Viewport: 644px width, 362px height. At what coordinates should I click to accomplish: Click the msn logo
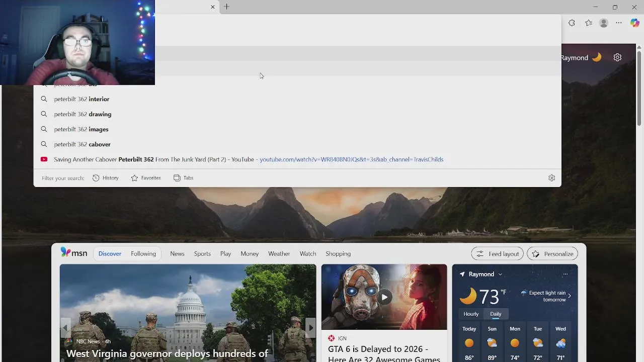coord(74,253)
